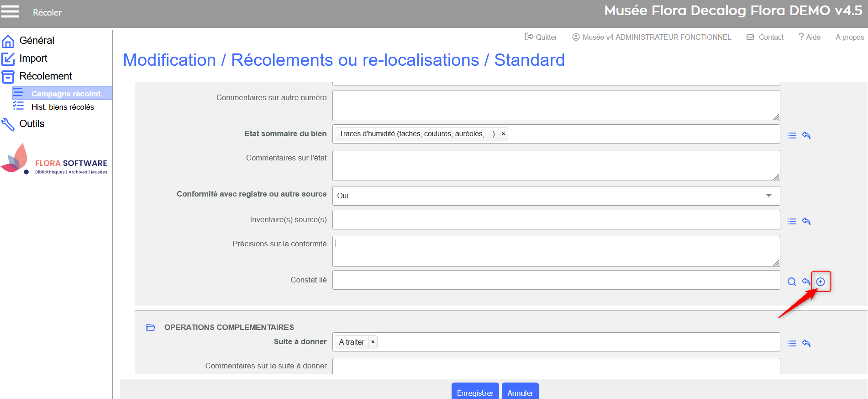Viewport: 868px width, 399px height.
Task: Open the Conformité avec registre dropdown
Action: pos(556,196)
